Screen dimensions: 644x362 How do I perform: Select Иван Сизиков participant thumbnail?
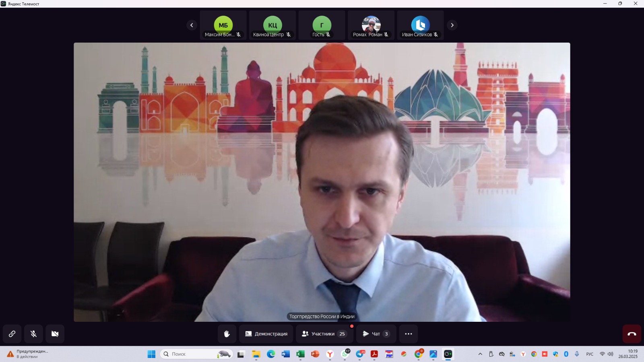click(420, 25)
